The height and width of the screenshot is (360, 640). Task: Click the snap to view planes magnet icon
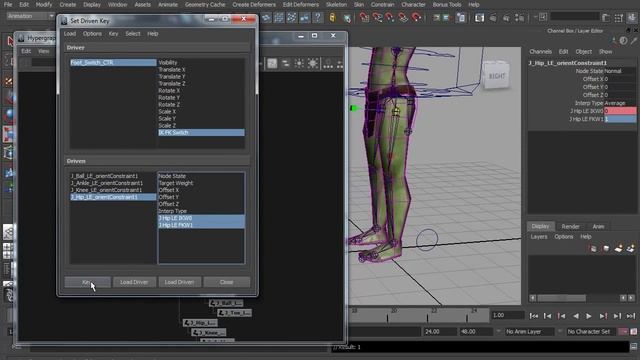(x=403, y=18)
